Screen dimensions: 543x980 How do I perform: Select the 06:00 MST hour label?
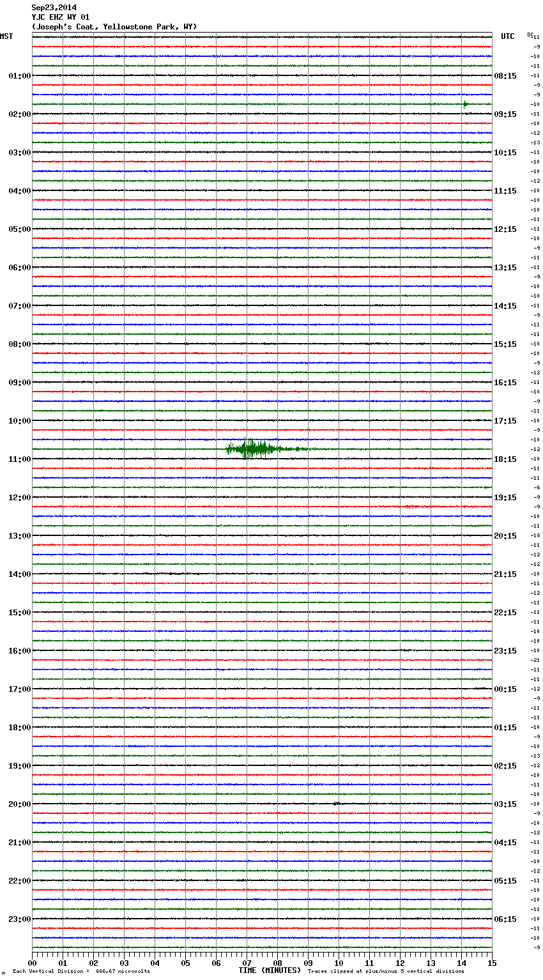[x=20, y=268]
